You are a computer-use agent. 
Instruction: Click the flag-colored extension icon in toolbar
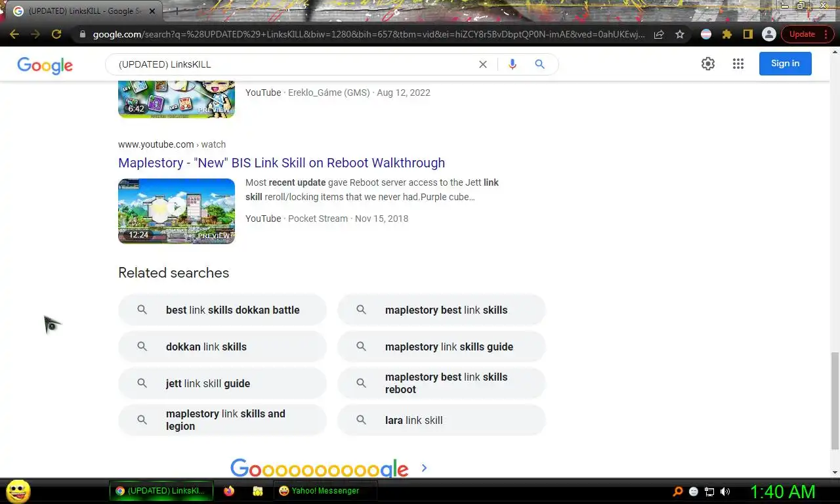(x=706, y=34)
